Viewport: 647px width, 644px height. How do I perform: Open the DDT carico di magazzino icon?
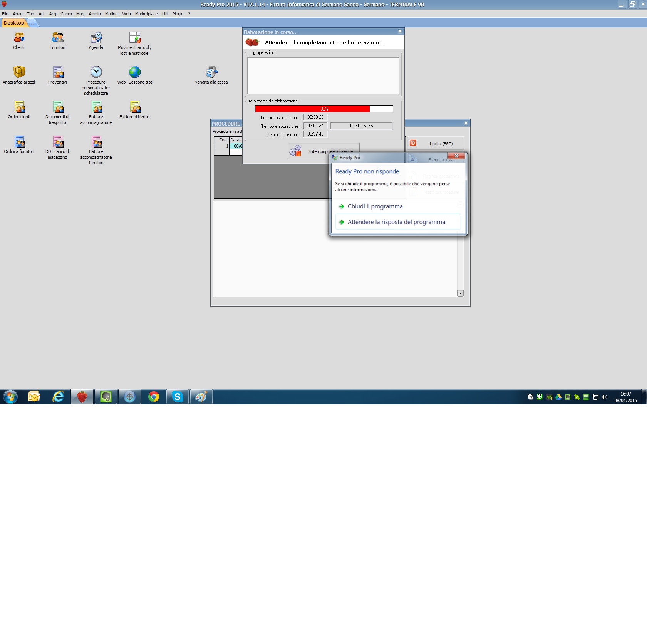[x=57, y=148]
